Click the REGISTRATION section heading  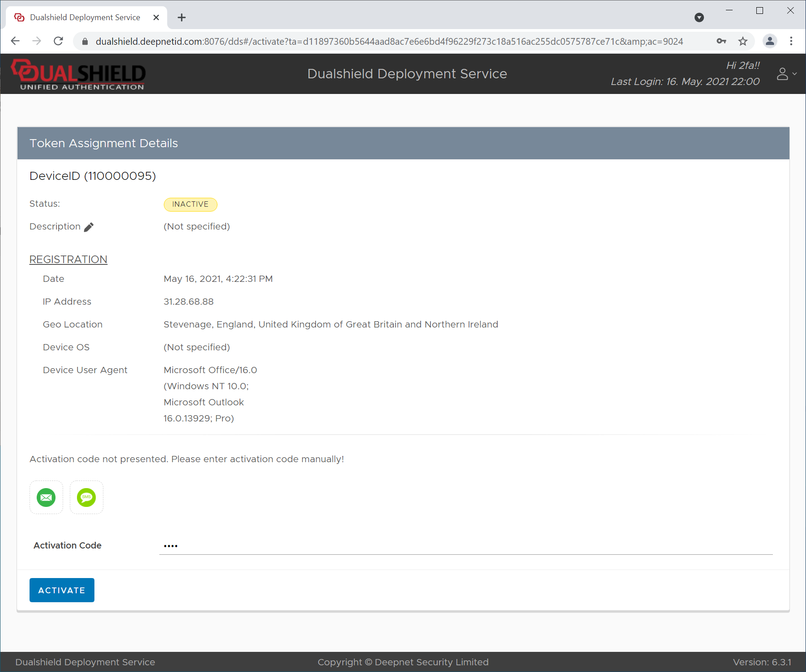click(x=68, y=259)
